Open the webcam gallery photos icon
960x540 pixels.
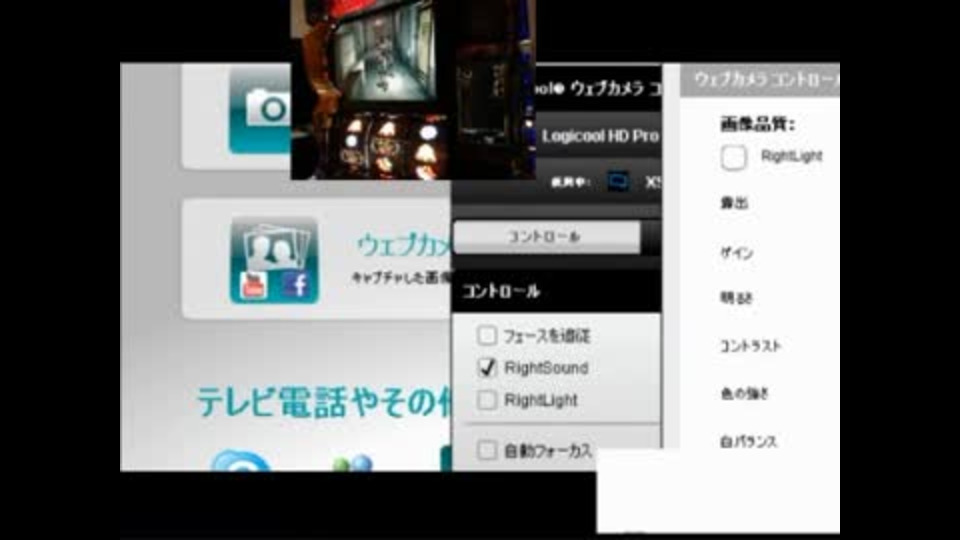[x=274, y=261]
